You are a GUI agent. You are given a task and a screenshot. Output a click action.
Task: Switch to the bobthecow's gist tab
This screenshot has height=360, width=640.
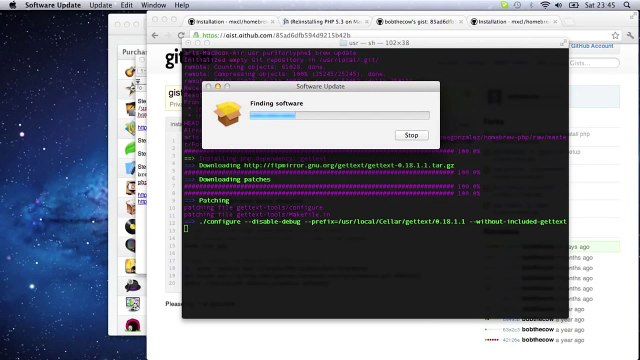pos(419,22)
